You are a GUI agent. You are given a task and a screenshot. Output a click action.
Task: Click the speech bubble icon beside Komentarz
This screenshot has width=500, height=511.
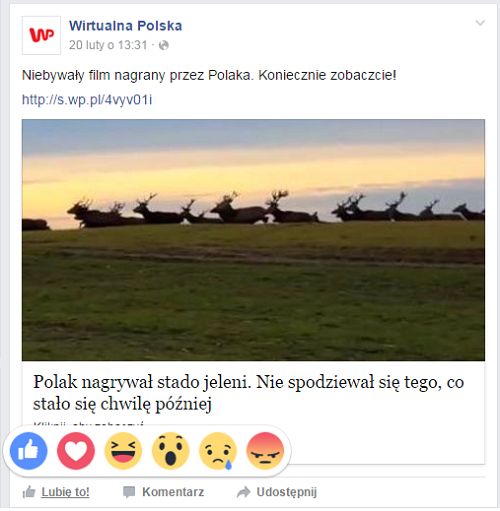coord(129,492)
